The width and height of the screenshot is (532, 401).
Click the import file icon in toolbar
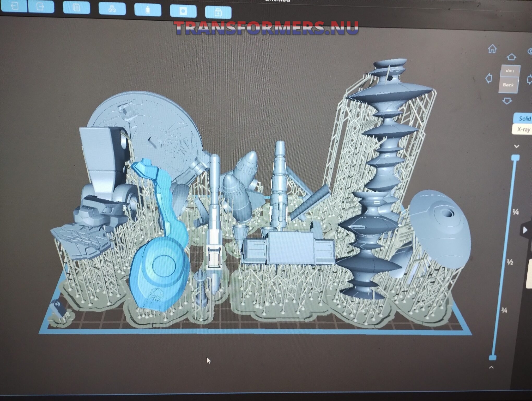point(14,6)
